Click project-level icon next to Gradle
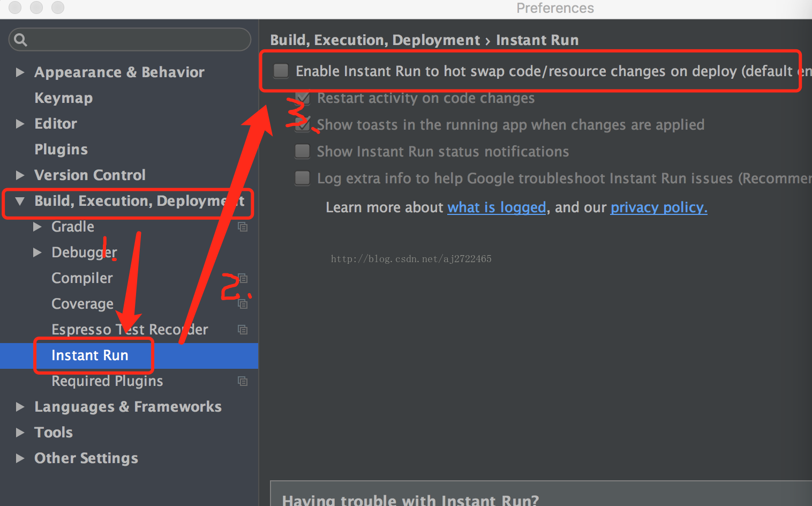812x506 pixels. [243, 227]
